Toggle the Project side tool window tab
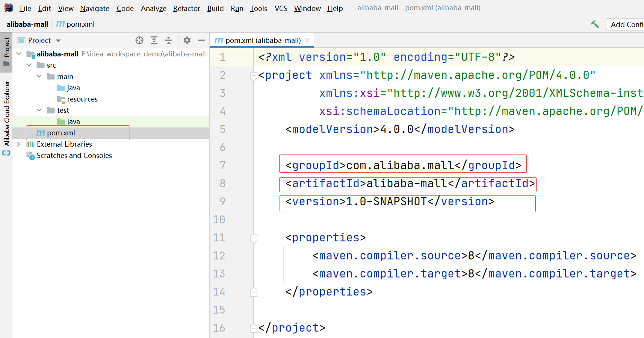644x338 pixels. [6, 52]
